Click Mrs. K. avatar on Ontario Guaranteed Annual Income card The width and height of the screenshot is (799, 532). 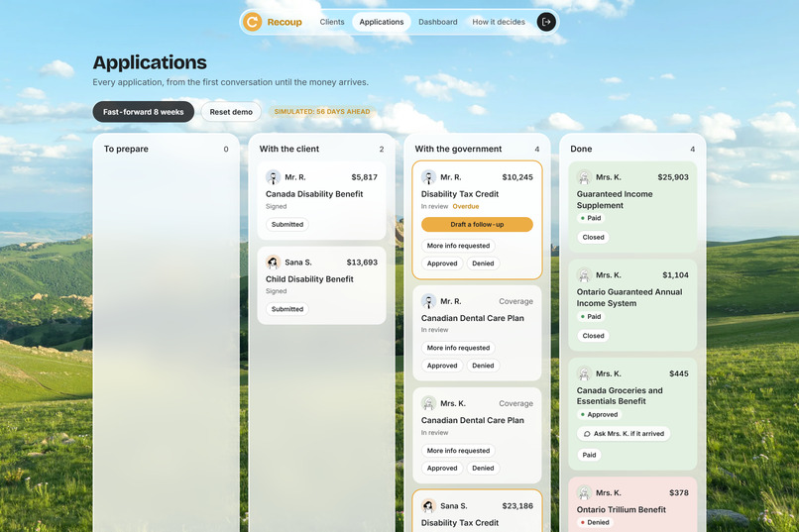(x=585, y=274)
